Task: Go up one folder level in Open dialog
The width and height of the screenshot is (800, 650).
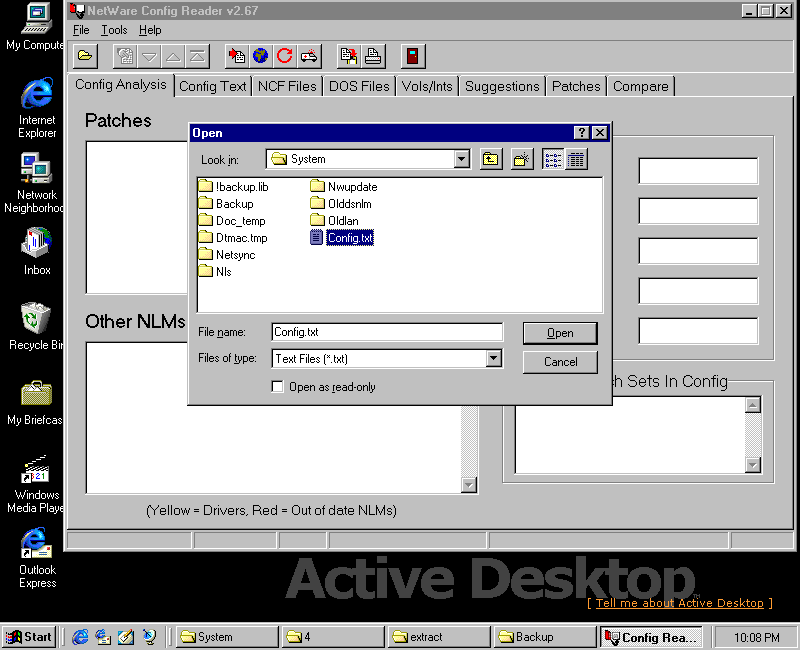Action: (x=491, y=159)
